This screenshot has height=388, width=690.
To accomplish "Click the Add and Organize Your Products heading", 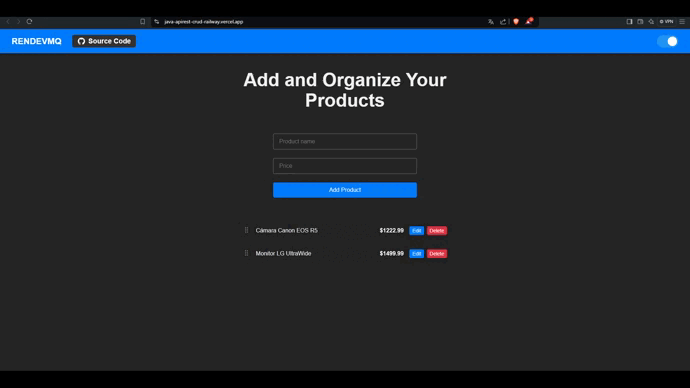I will click(345, 90).
